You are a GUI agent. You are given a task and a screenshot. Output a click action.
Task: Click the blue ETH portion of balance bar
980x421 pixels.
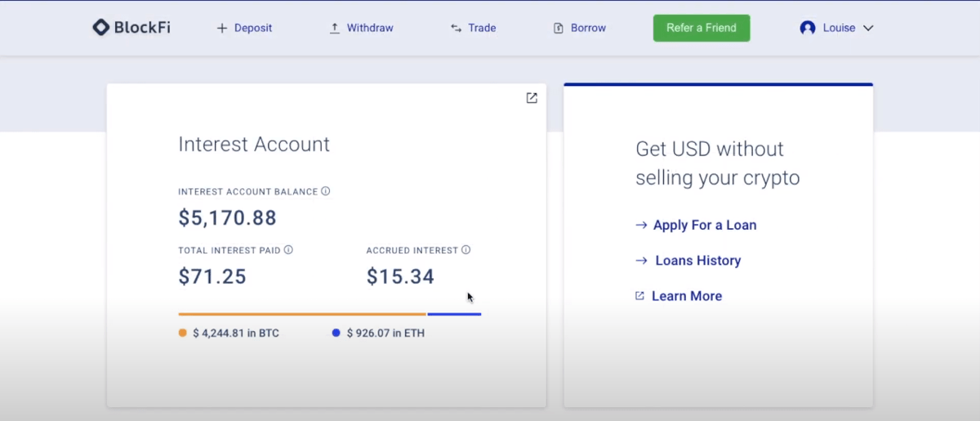(454, 314)
